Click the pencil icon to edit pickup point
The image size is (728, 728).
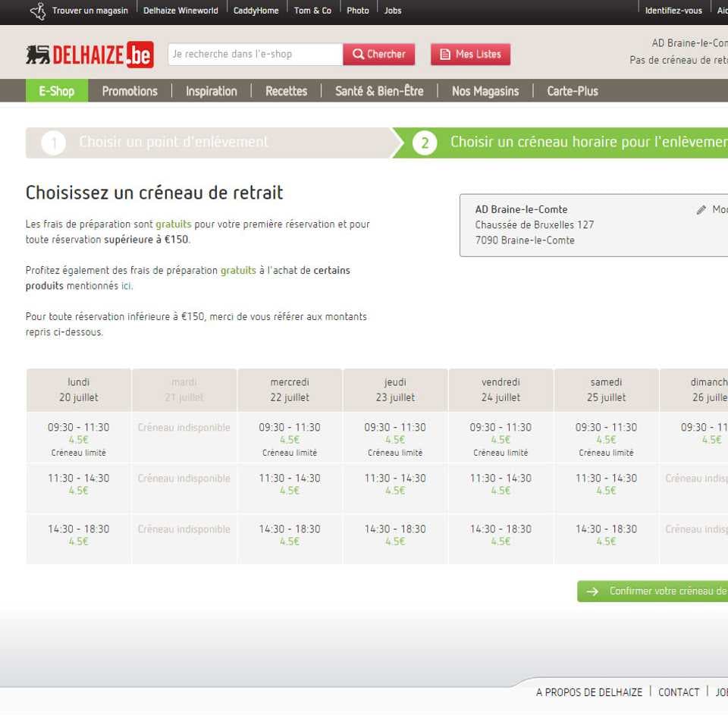701,210
